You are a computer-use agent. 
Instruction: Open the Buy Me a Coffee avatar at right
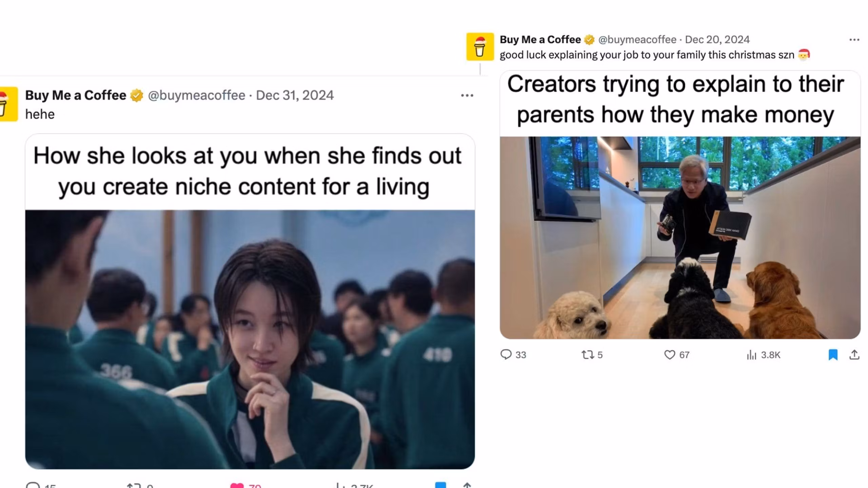coord(480,47)
